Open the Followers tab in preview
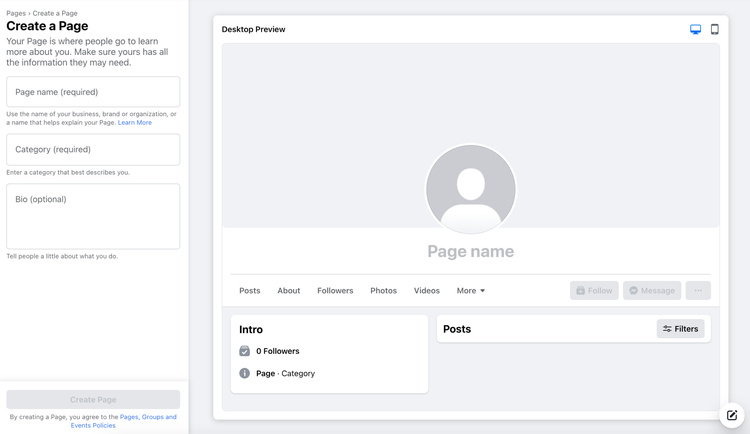This screenshot has height=434, width=750. [x=335, y=290]
